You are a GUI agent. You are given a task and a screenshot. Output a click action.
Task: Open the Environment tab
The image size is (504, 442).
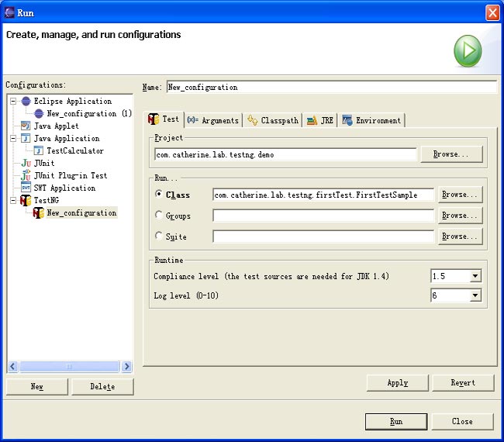[372, 120]
